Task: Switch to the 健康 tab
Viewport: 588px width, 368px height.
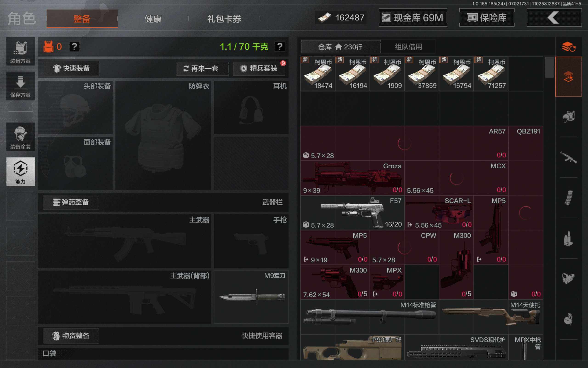Action: 153,18
